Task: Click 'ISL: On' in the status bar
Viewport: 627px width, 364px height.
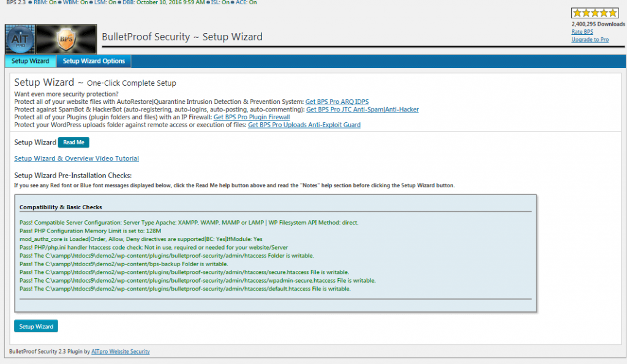Action: [x=220, y=2]
